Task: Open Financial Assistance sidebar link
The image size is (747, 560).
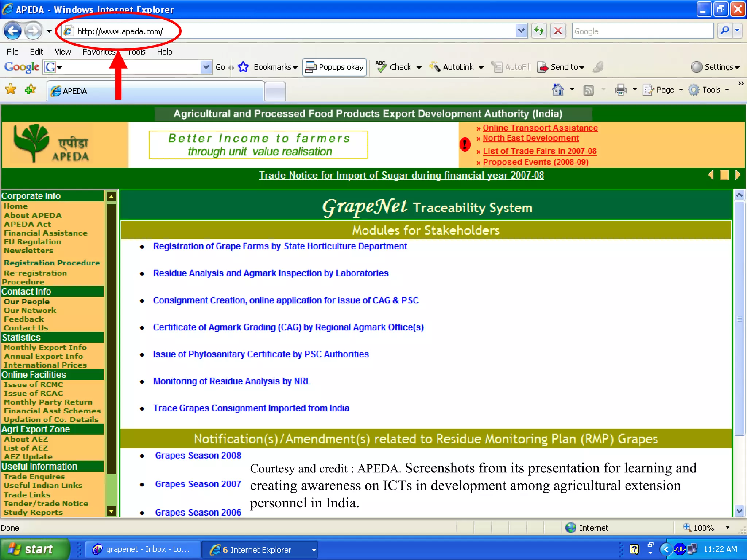Action: (x=46, y=233)
